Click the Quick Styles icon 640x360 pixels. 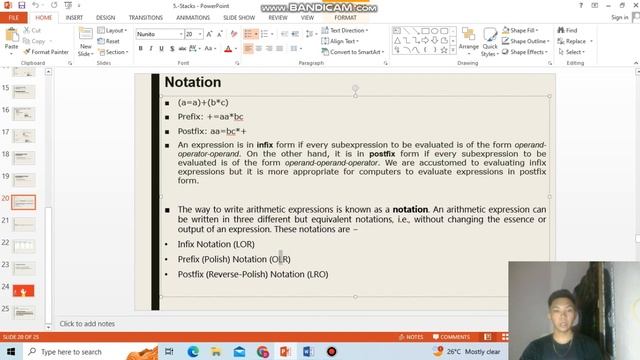[490, 34]
